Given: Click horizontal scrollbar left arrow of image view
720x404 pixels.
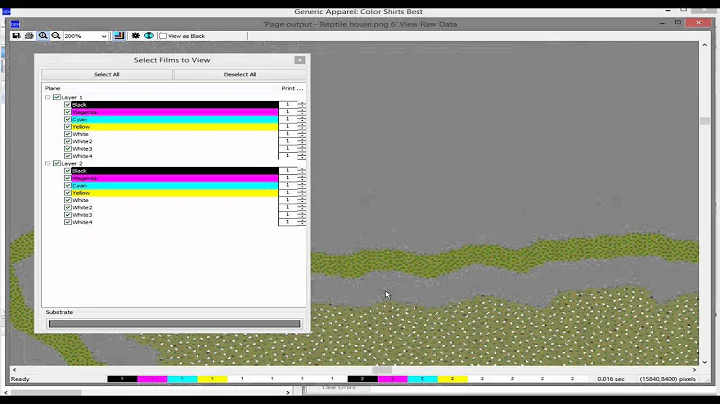Looking at the screenshot, I should (14, 370).
